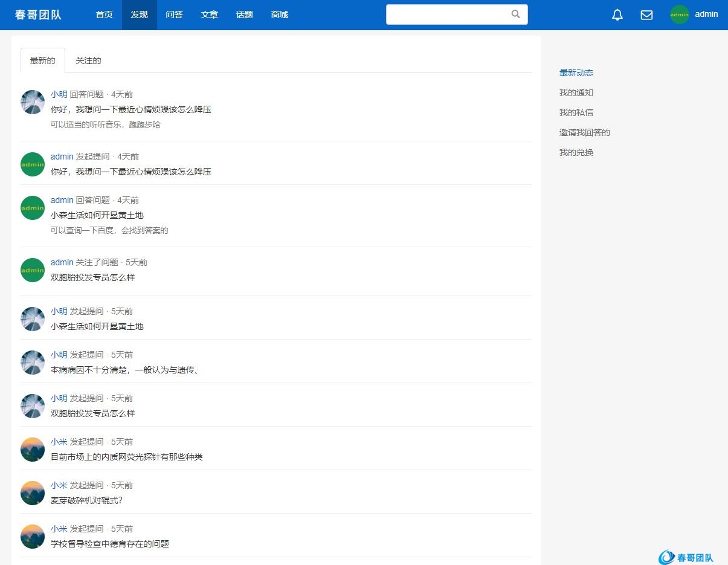Click the admin avatar in top bar

click(679, 15)
